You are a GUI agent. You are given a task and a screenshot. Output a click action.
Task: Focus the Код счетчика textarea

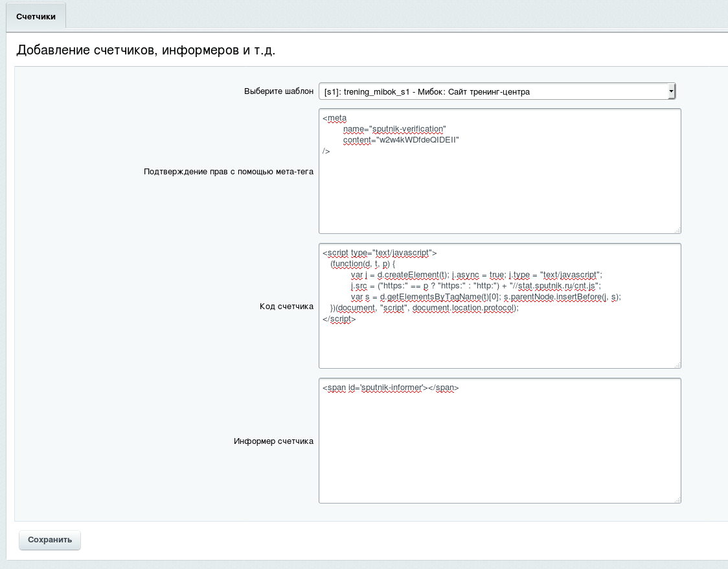(499, 306)
